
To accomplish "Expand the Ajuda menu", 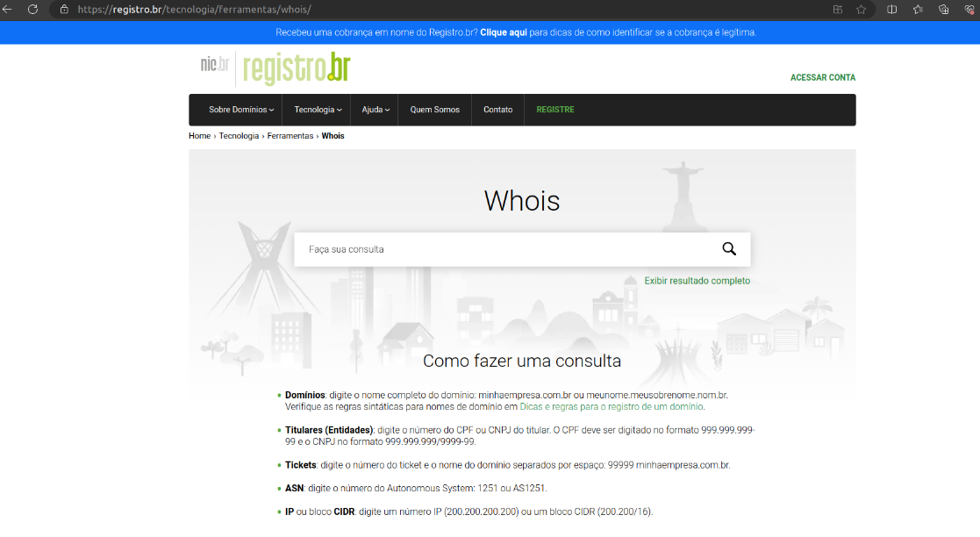I will [375, 110].
